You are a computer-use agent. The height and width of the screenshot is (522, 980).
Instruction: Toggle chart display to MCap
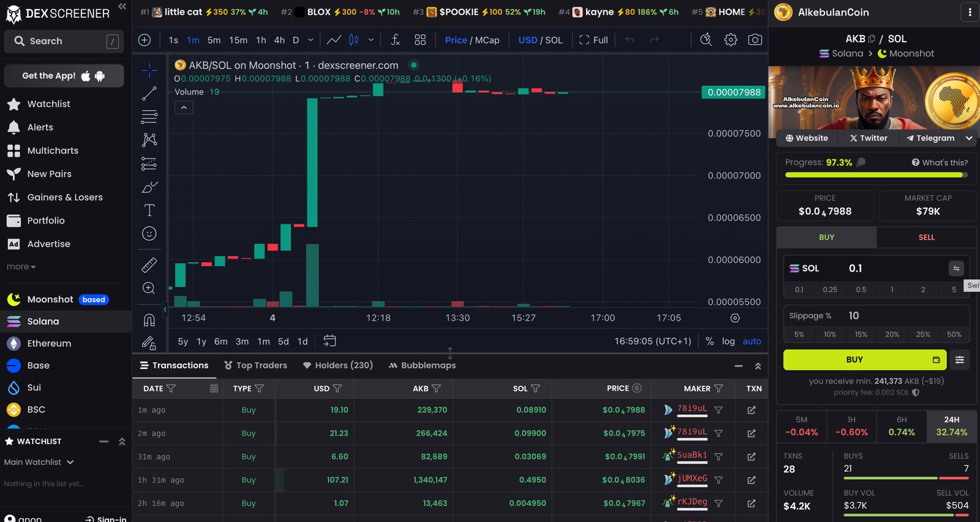pos(487,40)
